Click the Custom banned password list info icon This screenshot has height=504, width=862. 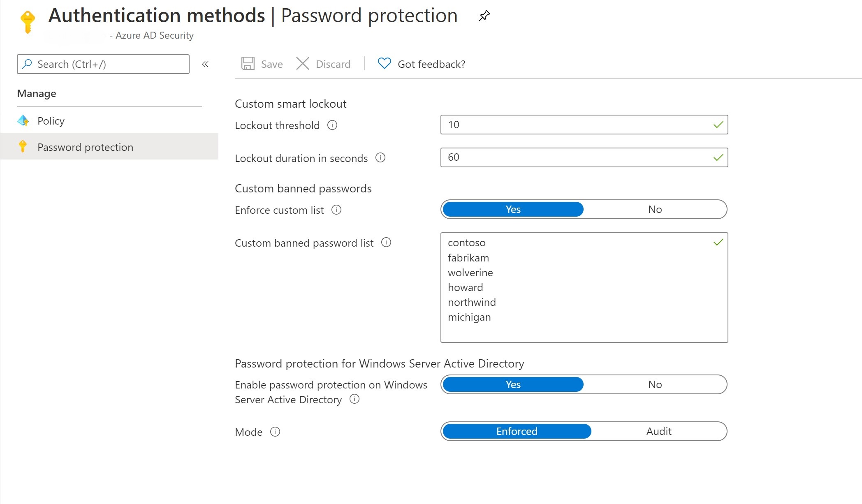[387, 243]
